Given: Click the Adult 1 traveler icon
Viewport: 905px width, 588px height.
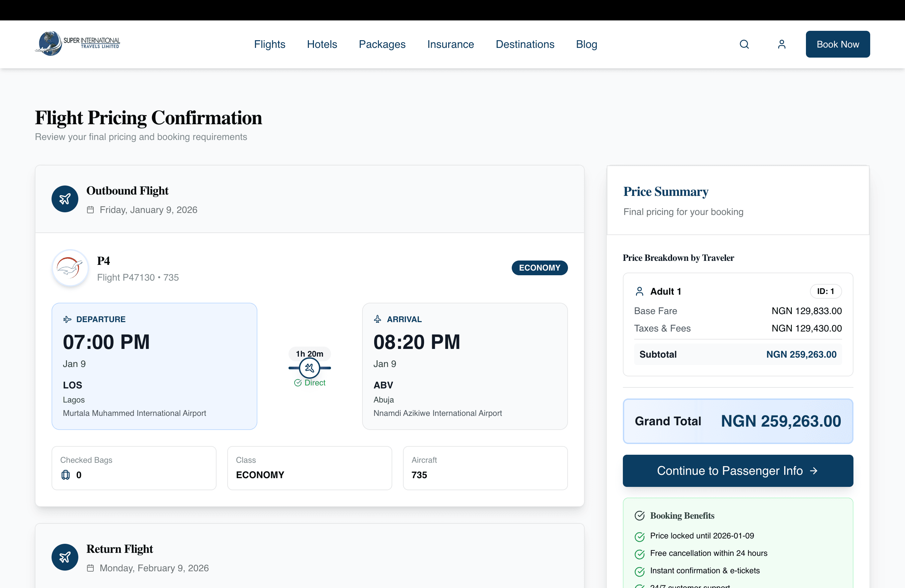Looking at the screenshot, I should pos(640,291).
